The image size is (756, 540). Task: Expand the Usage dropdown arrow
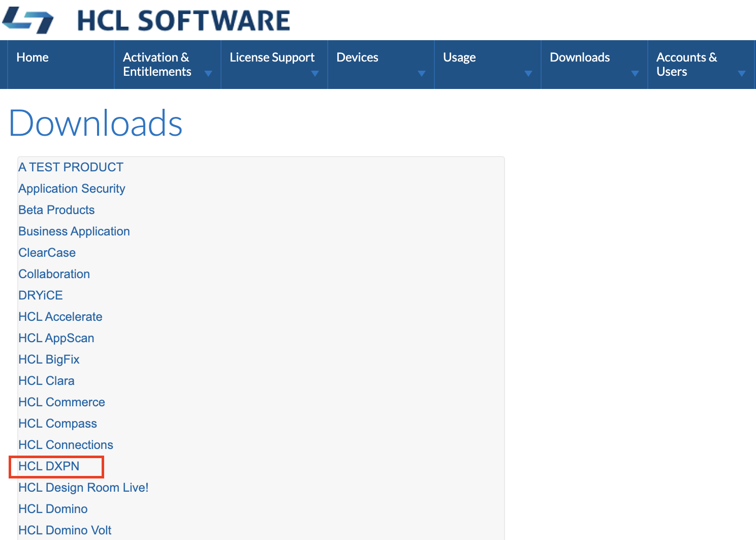(x=528, y=74)
